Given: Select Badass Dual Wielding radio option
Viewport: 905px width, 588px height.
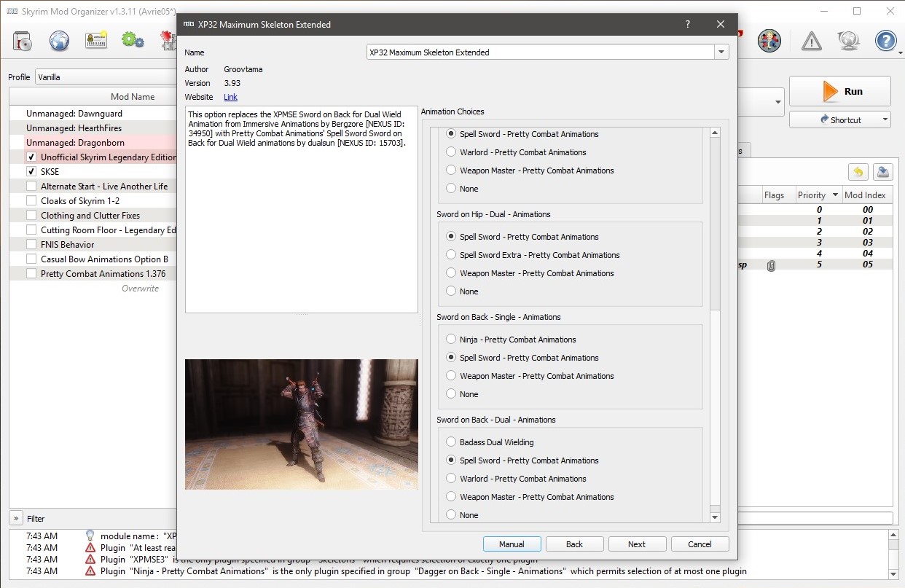Looking at the screenshot, I should 451,442.
